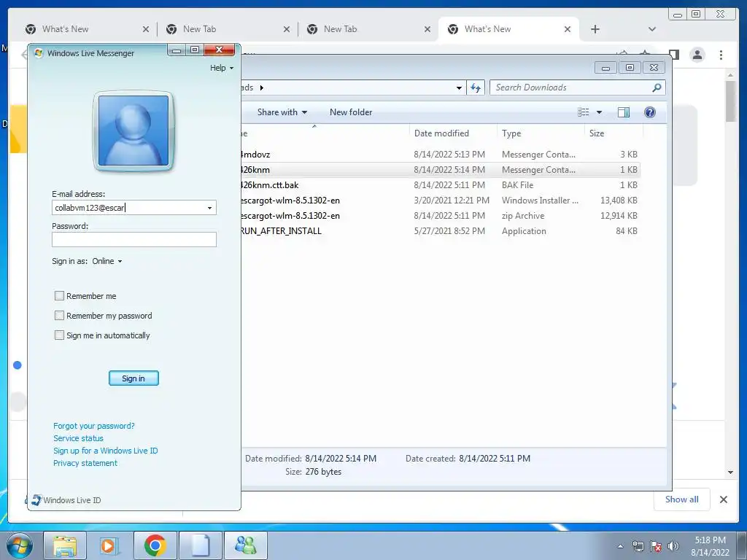Screen dimensions: 747x560
Task: Open the Privacy statement link
Action: [x=85, y=463]
